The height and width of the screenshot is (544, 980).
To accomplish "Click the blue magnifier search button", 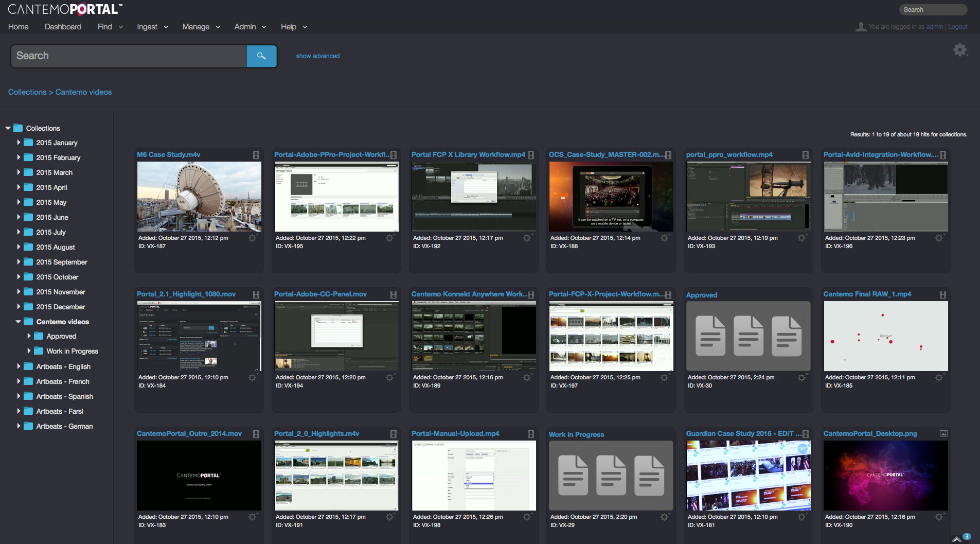I will [x=261, y=56].
